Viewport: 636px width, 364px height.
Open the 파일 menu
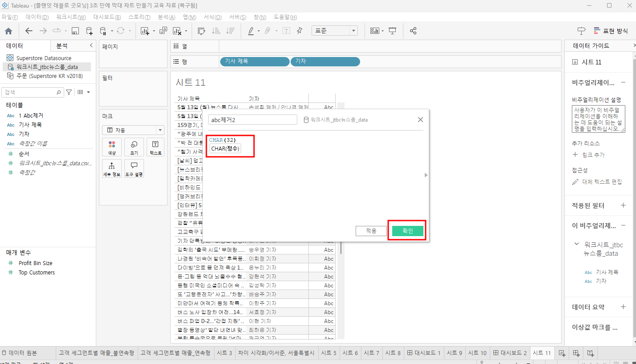9,17
